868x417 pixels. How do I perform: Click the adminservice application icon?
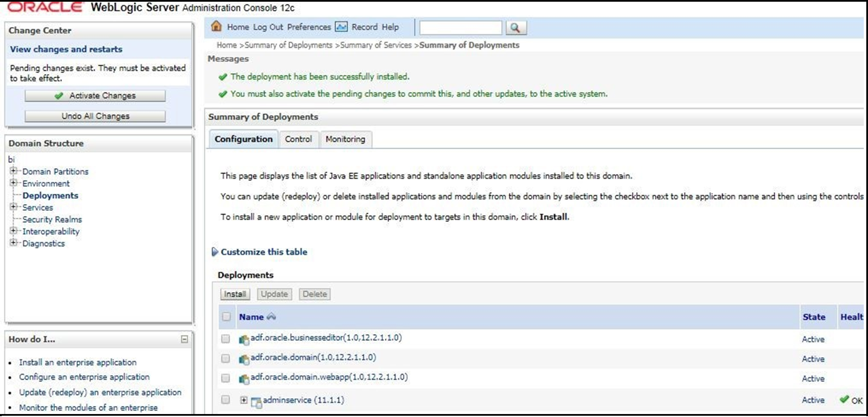coord(256,402)
